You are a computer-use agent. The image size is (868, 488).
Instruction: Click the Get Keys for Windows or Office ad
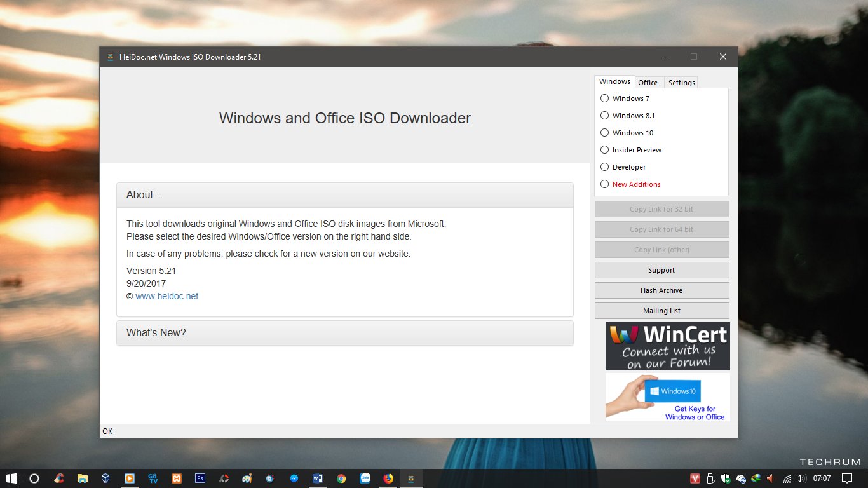(667, 397)
